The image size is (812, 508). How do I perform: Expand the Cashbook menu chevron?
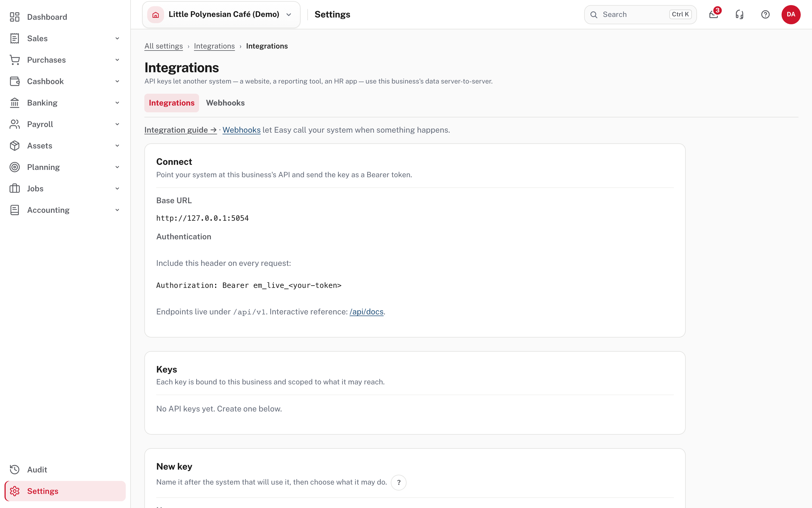click(x=117, y=81)
